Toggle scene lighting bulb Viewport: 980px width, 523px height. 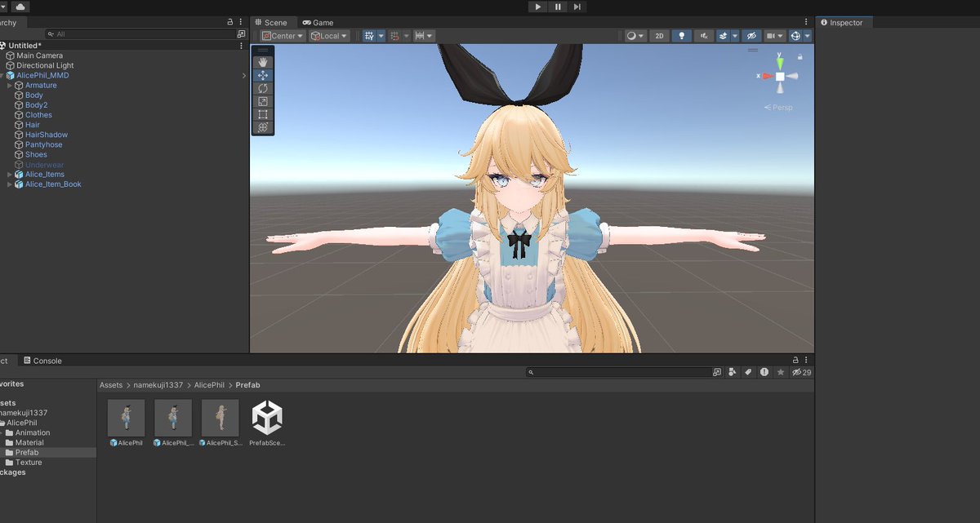click(682, 36)
